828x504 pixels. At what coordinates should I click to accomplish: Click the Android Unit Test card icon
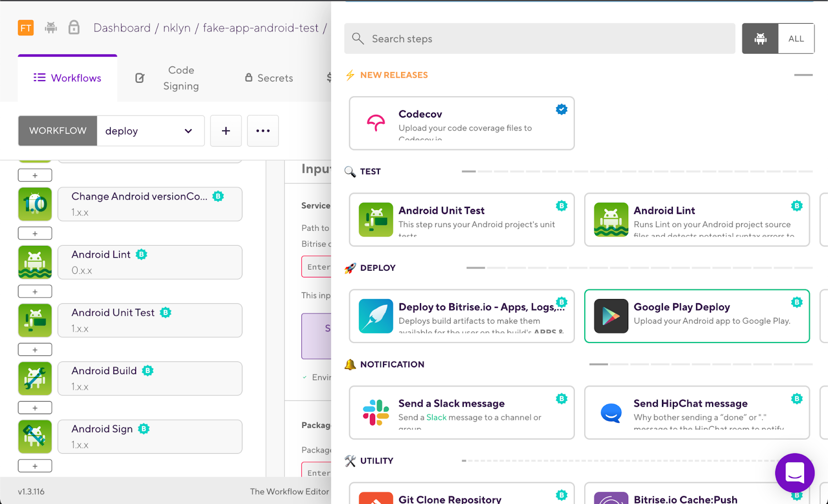click(376, 219)
